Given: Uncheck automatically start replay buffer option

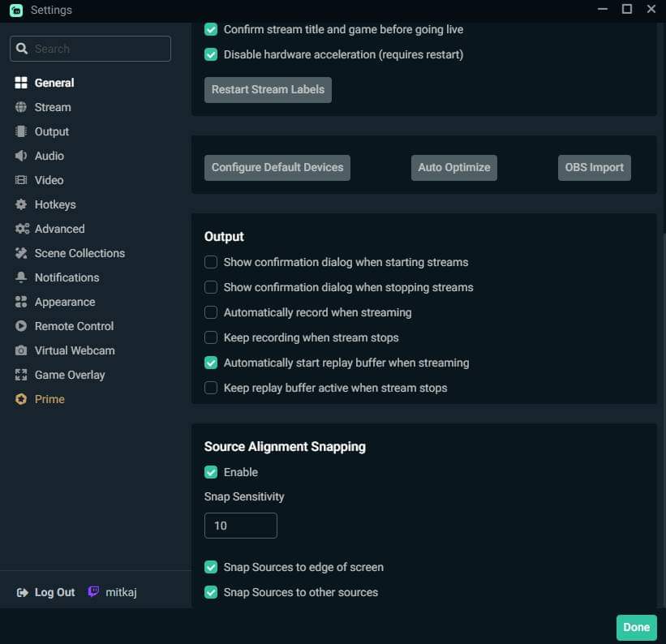Looking at the screenshot, I should (211, 363).
